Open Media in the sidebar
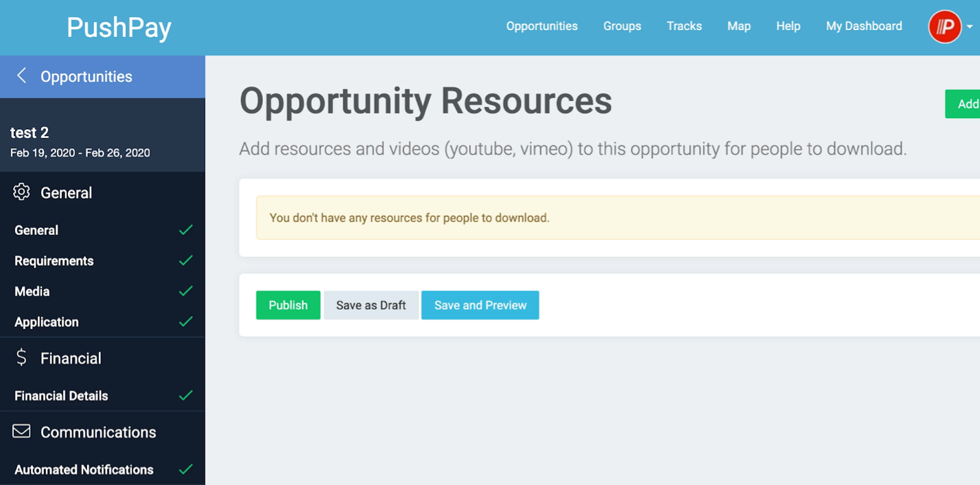The image size is (980, 485). pyautogui.click(x=32, y=291)
